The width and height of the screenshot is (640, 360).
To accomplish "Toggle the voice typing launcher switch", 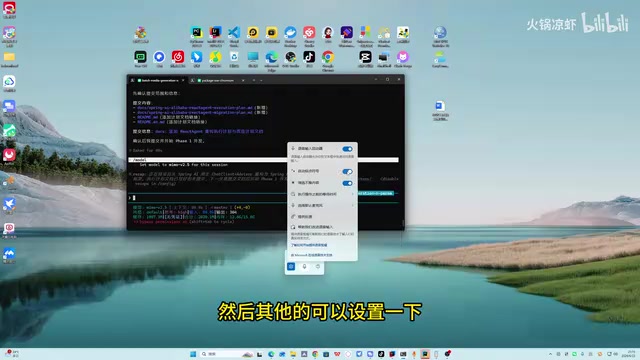I will click(x=347, y=149).
